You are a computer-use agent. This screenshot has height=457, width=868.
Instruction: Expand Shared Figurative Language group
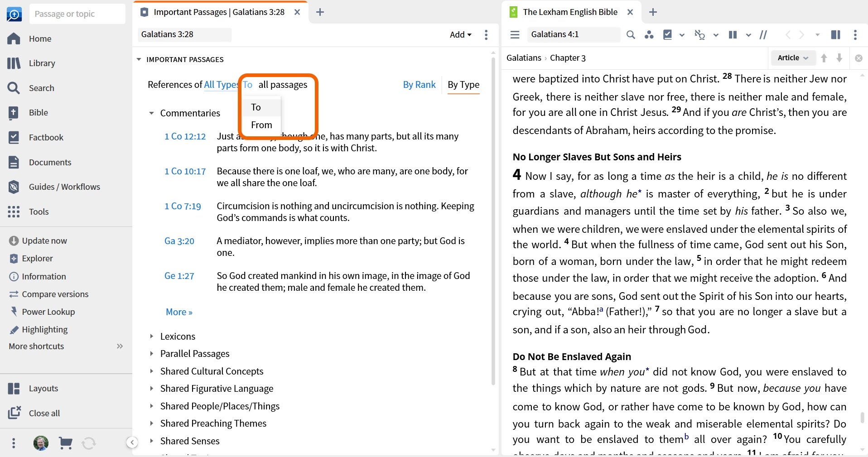pyautogui.click(x=152, y=388)
